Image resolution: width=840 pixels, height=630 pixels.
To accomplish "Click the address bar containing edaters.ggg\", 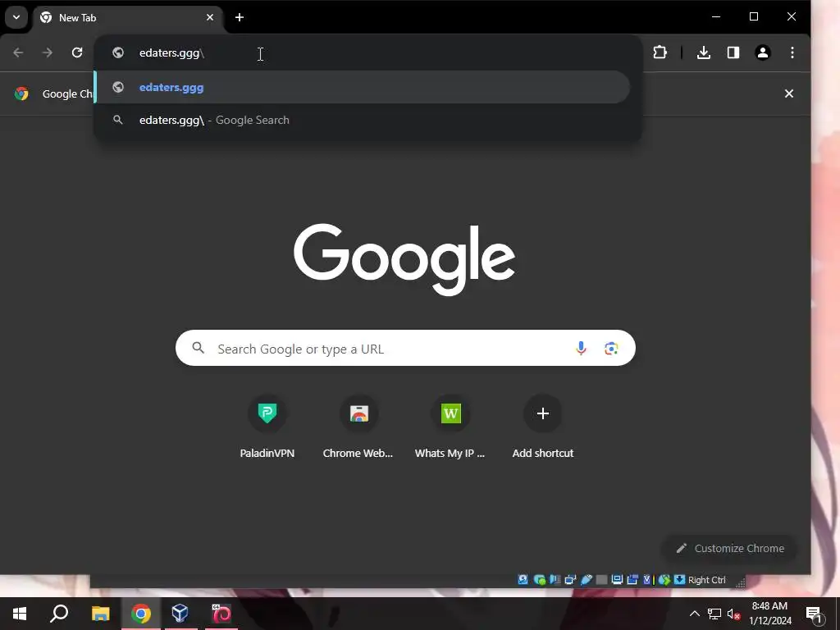I will pos(368,53).
